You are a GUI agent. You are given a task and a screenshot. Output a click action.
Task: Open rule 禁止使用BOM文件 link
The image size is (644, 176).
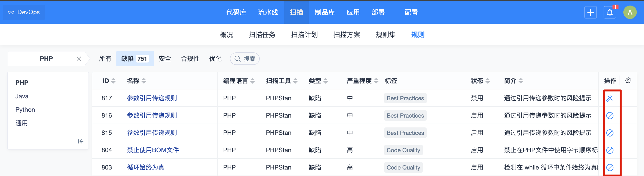tap(153, 150)
